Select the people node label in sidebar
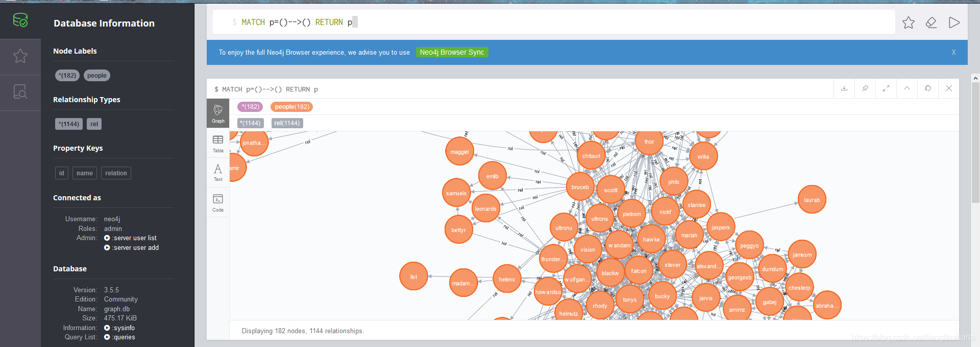Image resolution: width=980 pixels, height=347 pixels. pos(97,75)
